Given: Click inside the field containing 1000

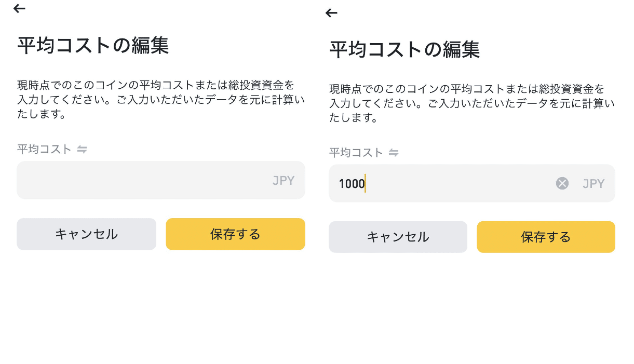Looking at the screenshot, I should [x=472, y=183].
